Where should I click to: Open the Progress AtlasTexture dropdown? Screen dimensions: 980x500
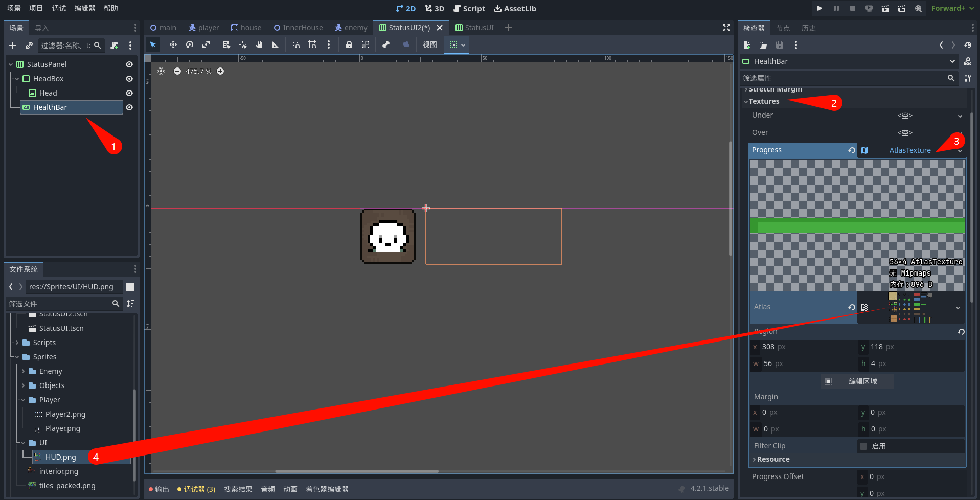pos(960,151)
